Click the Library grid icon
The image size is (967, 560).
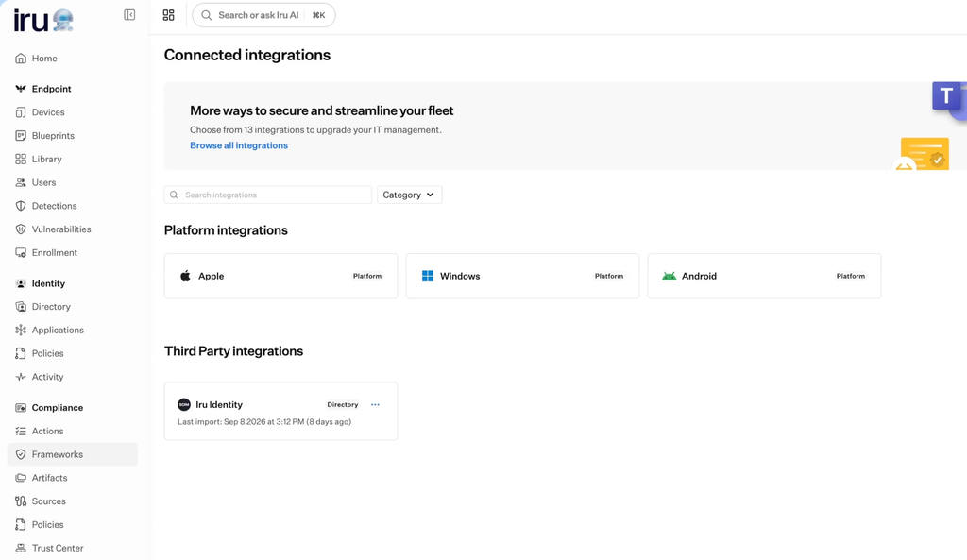[x=21, y=159]
